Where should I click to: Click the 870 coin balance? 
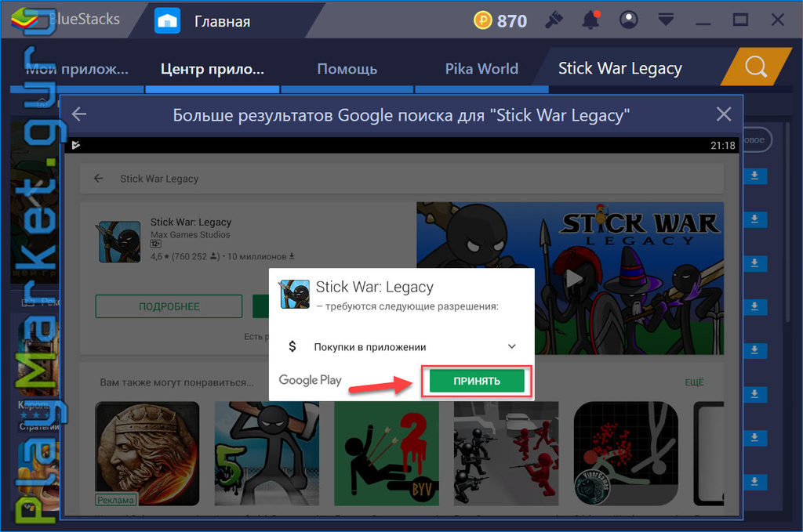click(511, 21)
